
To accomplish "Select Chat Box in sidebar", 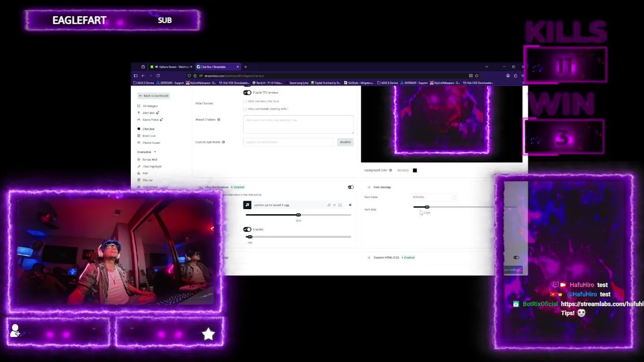I will pyautogui.click(x=148, y=129).
